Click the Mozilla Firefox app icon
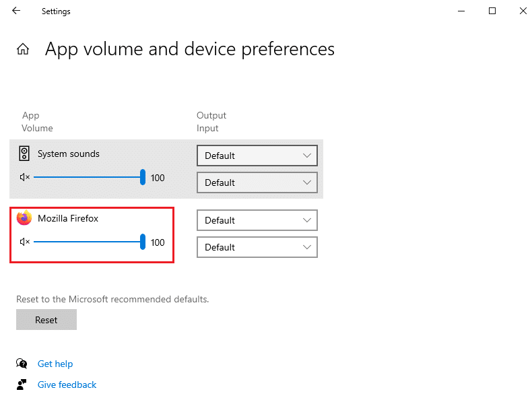 24,218
